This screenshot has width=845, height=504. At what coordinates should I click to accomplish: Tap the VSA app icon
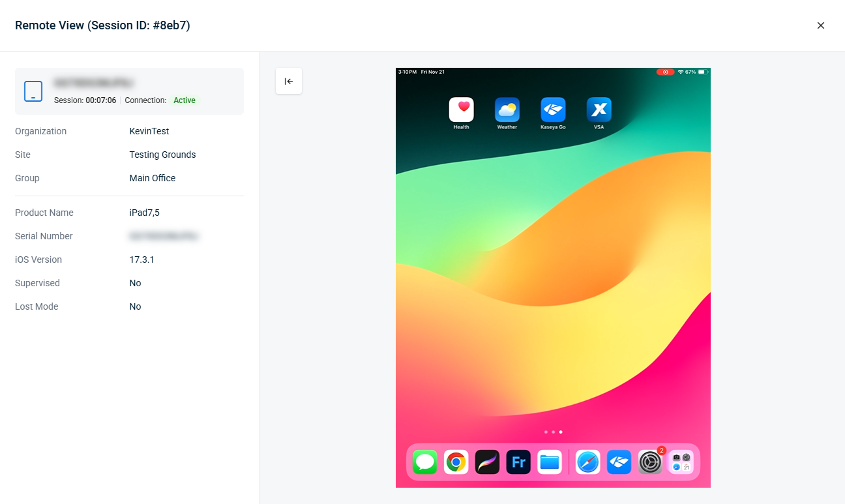click(599, 110)
